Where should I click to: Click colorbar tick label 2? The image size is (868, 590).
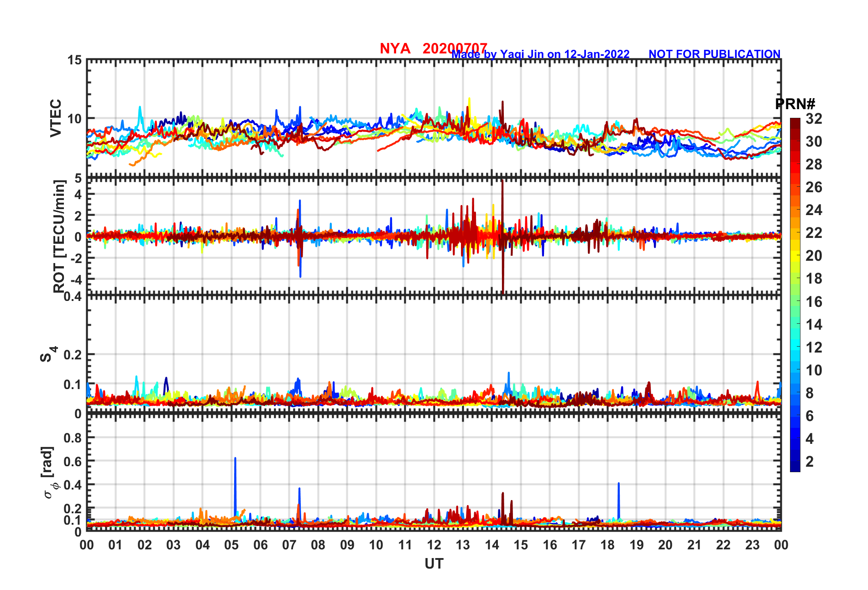coord(809,461)
